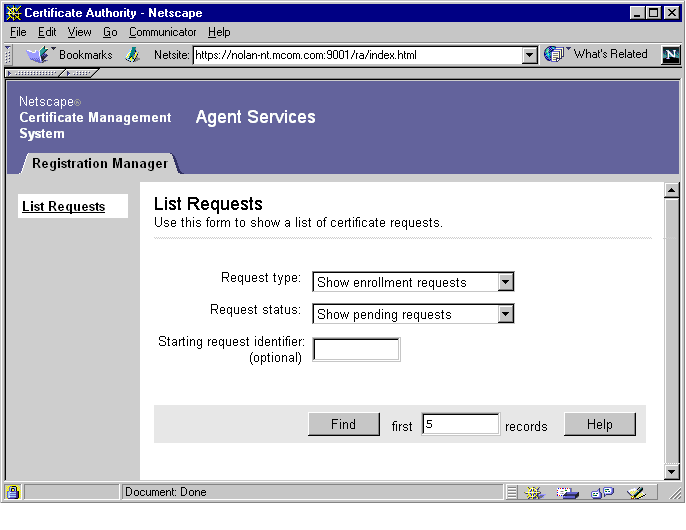Open the Mailbox component bar icon

pyautogui.click(x=567, y=493)
